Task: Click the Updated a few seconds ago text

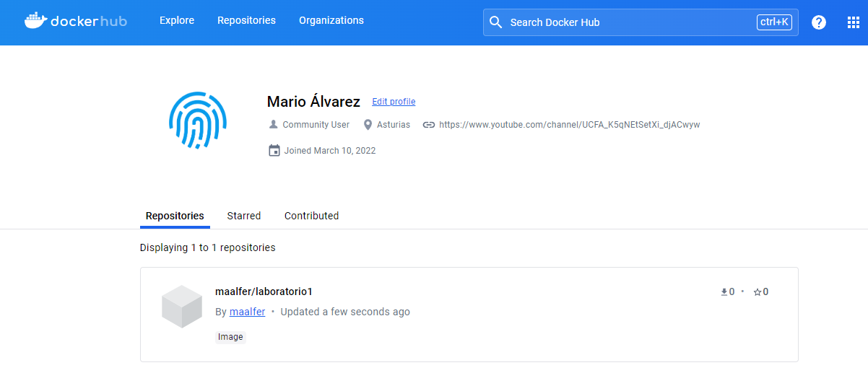Action: tap(345, 312)
